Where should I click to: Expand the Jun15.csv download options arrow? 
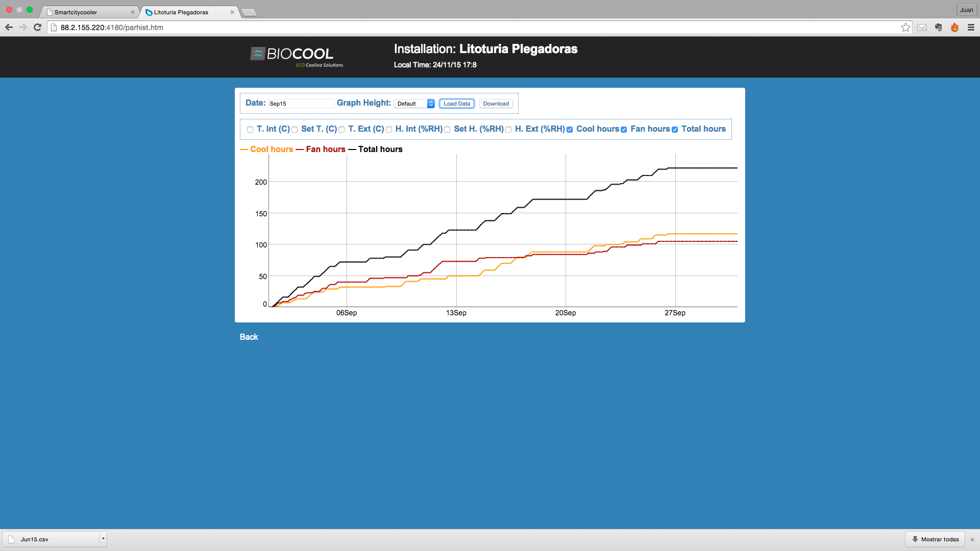click(x=103, y=539)
